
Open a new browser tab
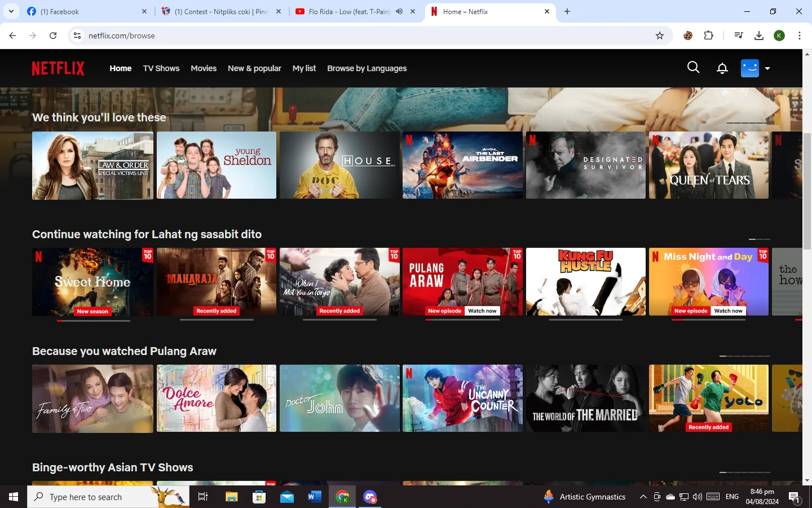point(567,11)
